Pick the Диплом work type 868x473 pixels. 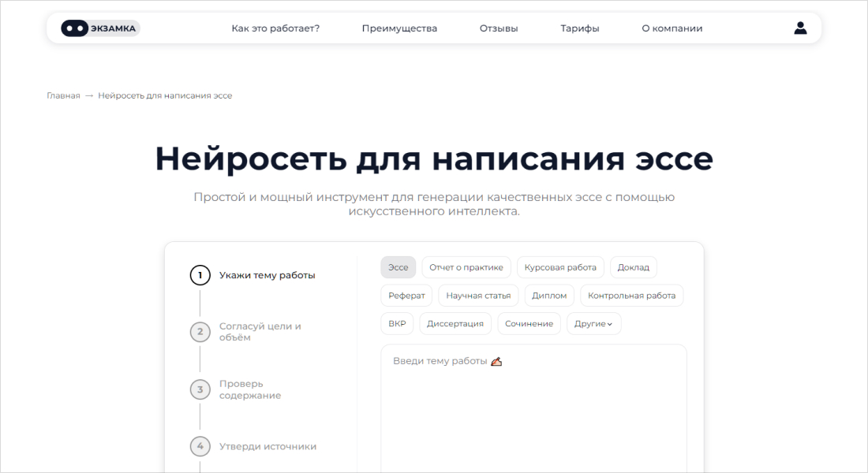coord(549,296)
